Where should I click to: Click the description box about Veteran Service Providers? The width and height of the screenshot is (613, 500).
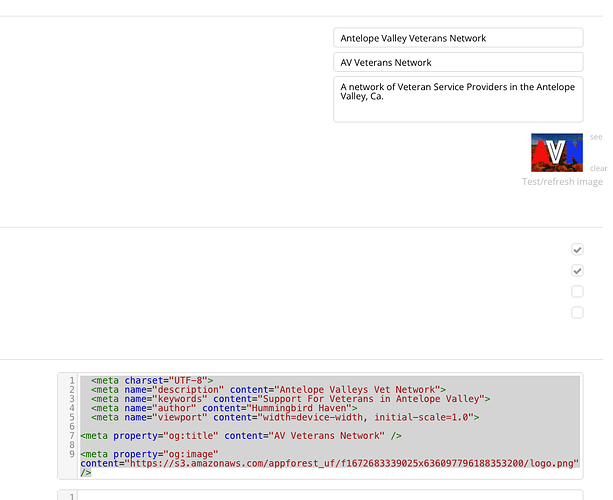458,99
